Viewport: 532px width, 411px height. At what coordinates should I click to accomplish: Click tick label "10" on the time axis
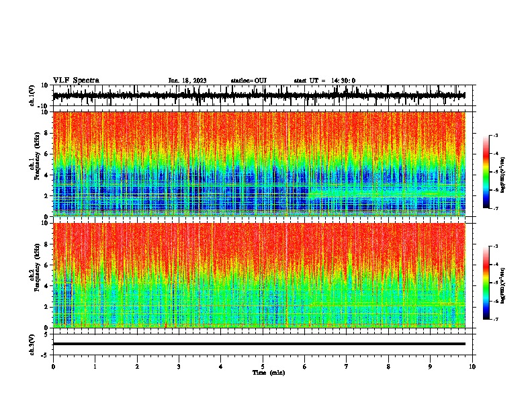tap(472, 367)
